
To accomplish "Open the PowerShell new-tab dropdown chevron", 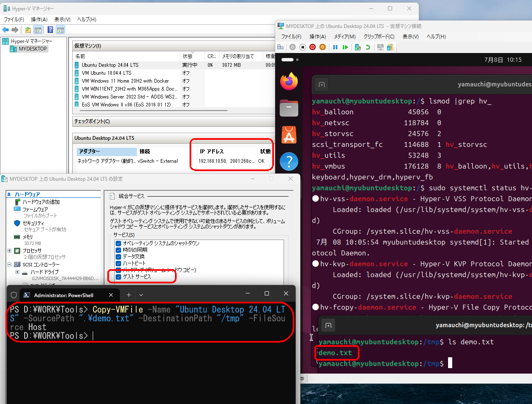I will coord(141,295).
